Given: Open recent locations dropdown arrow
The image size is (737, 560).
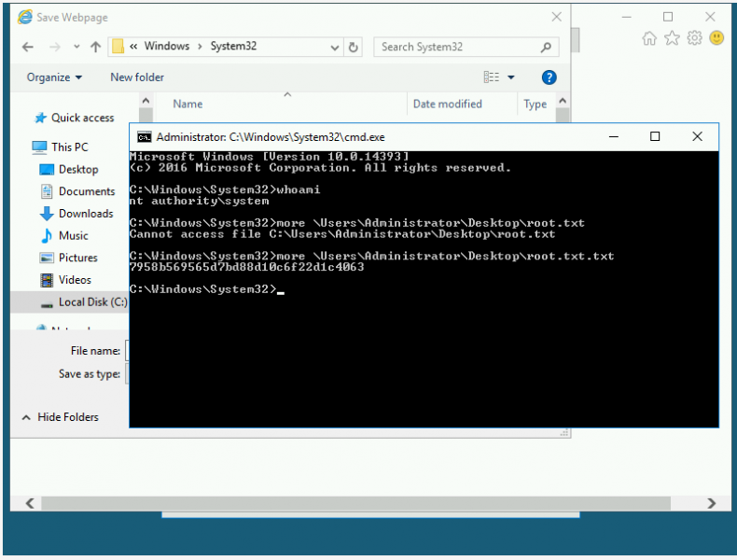Looking at the screenshot, I should 76,47.
